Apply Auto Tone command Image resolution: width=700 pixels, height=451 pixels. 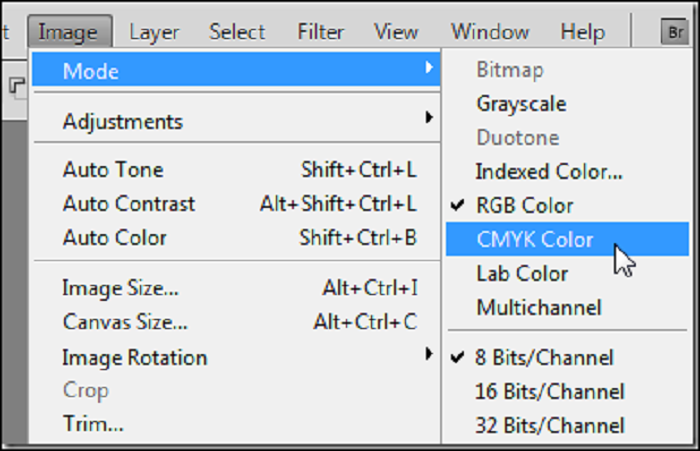(x=236, y=170)
